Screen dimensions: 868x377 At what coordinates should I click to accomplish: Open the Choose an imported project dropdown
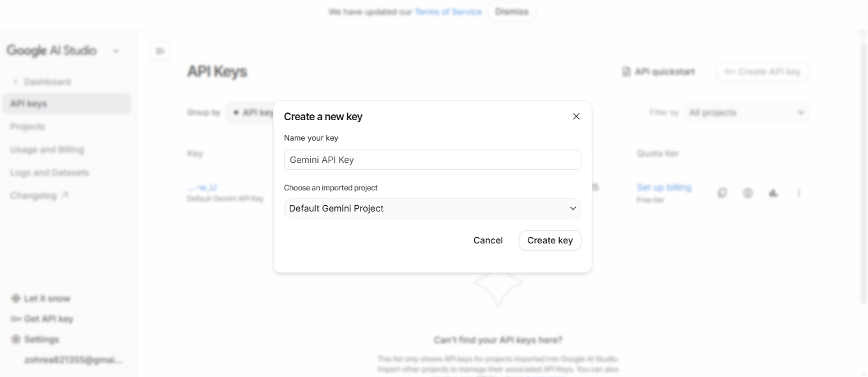point(432,208)
